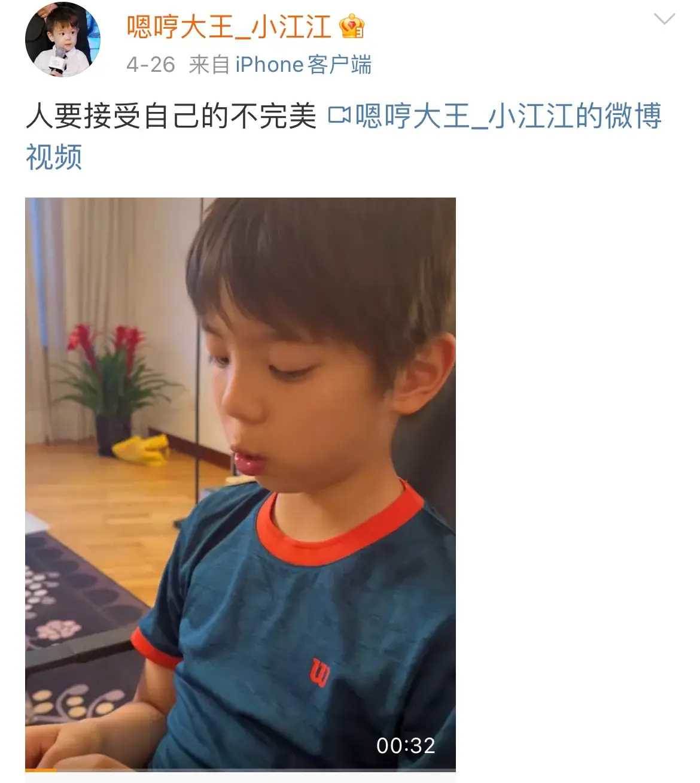Tap the red W shirt logo in video
The height and width of the screenshot is (783, 700).
tap(320, 673)
